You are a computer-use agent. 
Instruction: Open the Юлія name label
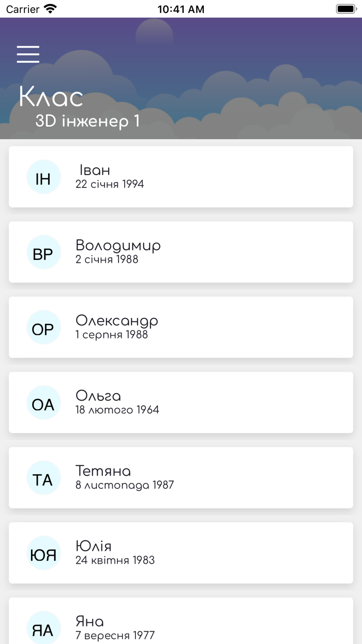click(x=94, y=546)
